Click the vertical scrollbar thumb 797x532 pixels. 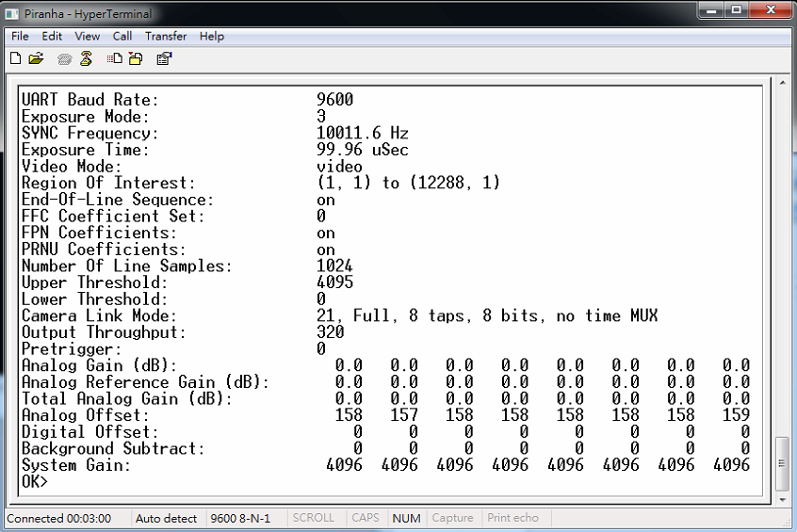click(783, 463)
